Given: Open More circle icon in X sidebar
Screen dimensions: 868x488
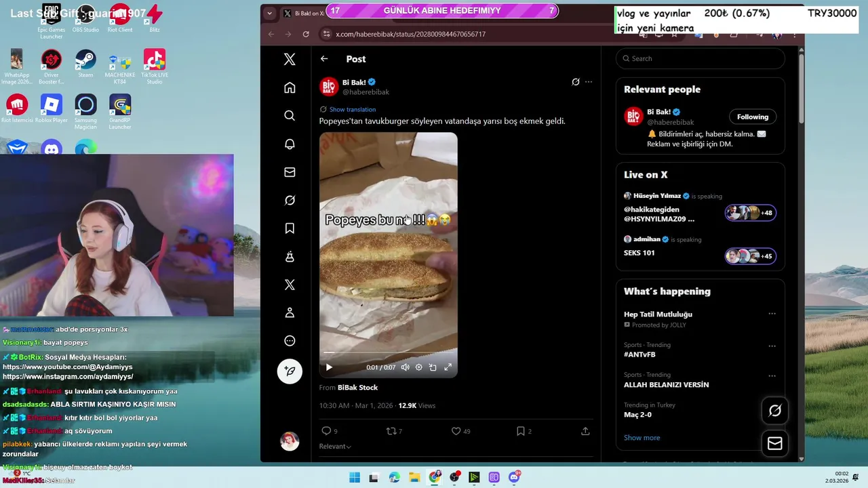Looking at the screenshot, I should [290, 341].
